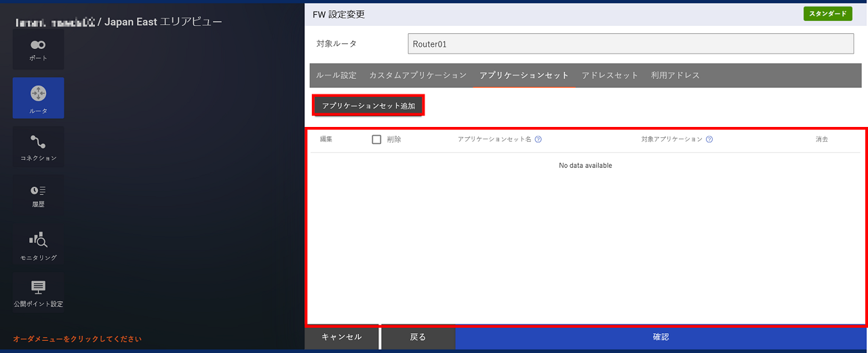Switch to the 利用アドレス tab
This screenshot has height=353, width=868.
click(675, 75)
